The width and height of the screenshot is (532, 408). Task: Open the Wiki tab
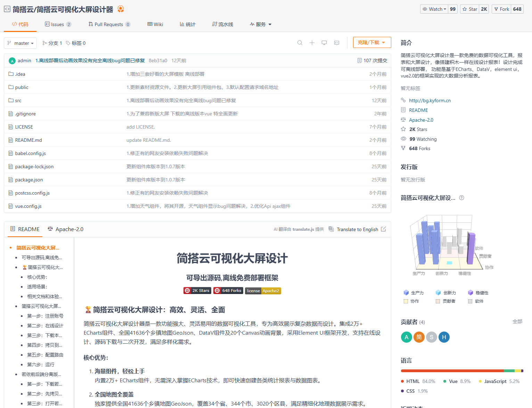155,24
